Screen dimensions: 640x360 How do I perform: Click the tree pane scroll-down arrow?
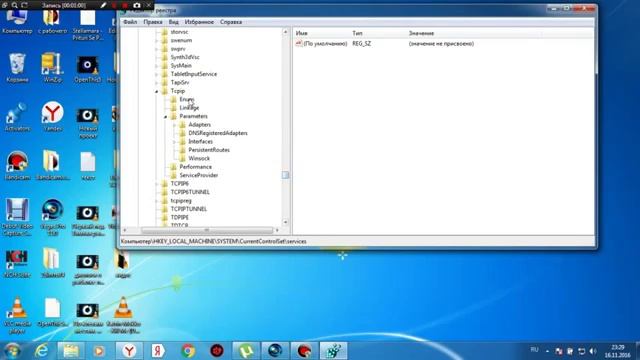tap(285, 222)
